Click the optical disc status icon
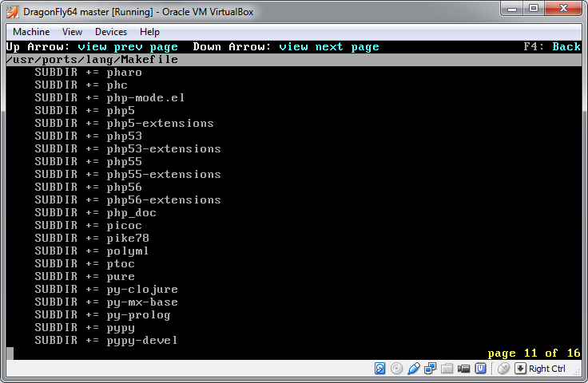 397,369
